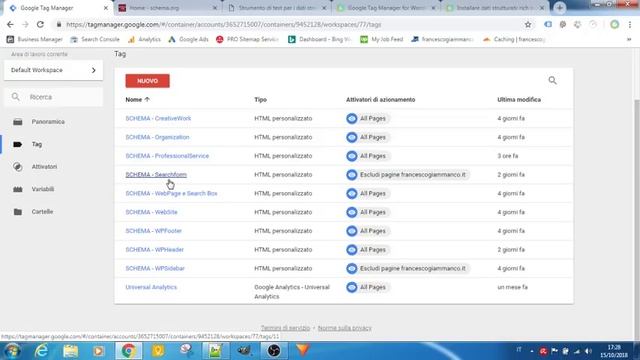Screen dimensions: 640x360
Task: Open the SCHEMA - WebSite tag
Action: click(151, 212)
